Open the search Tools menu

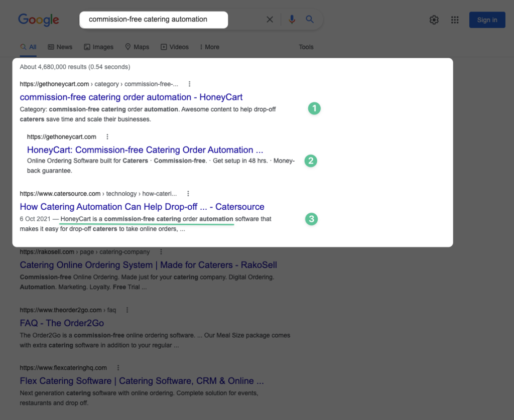pyautogui.click(x=306, y=47)
